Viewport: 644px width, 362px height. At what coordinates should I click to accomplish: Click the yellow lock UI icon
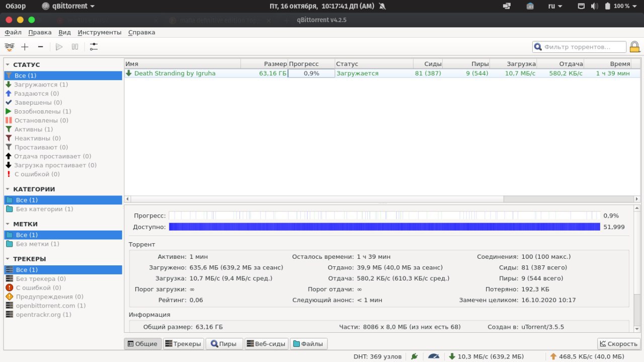[635, 47]
